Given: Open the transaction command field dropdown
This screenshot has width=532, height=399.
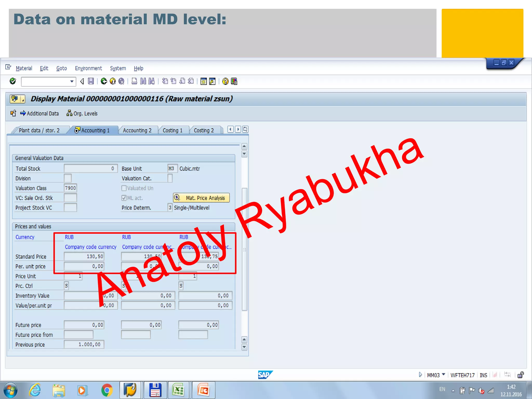Looking at the screenshot, I should (72, 81).
